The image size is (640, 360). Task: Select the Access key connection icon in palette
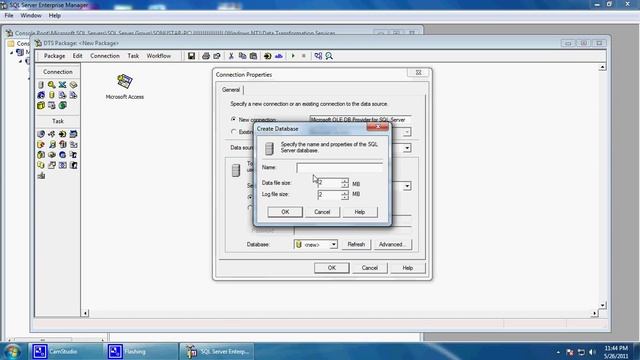(x=51, y=85)
